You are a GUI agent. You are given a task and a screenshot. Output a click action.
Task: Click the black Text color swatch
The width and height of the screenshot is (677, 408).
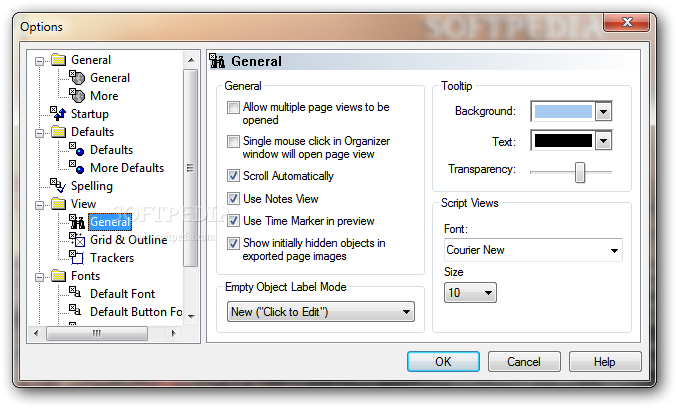coord(563,141)
